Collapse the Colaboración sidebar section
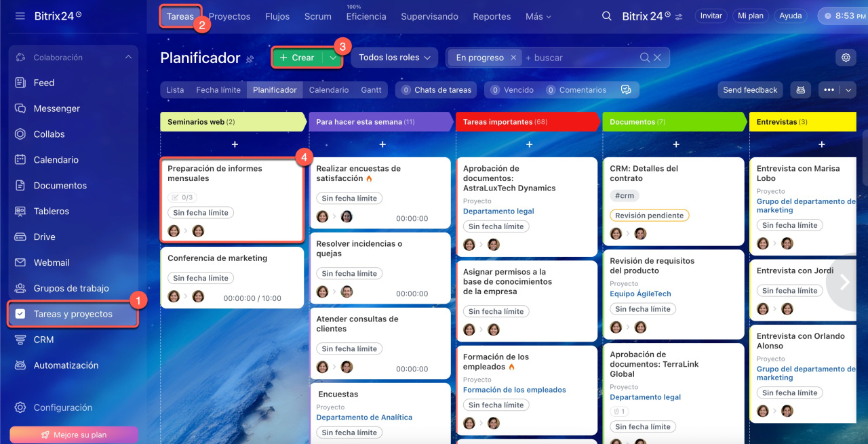 [128, 58]
